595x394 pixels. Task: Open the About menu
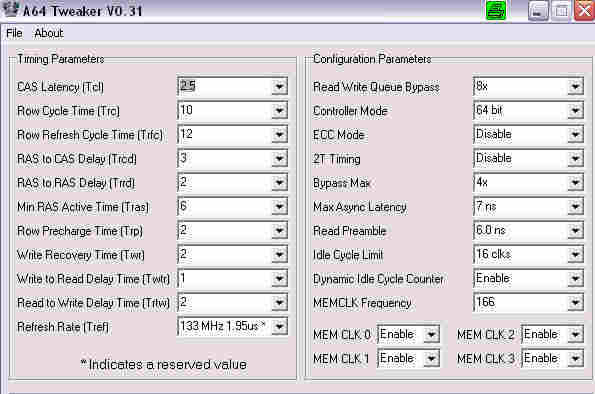click(49, 33)
